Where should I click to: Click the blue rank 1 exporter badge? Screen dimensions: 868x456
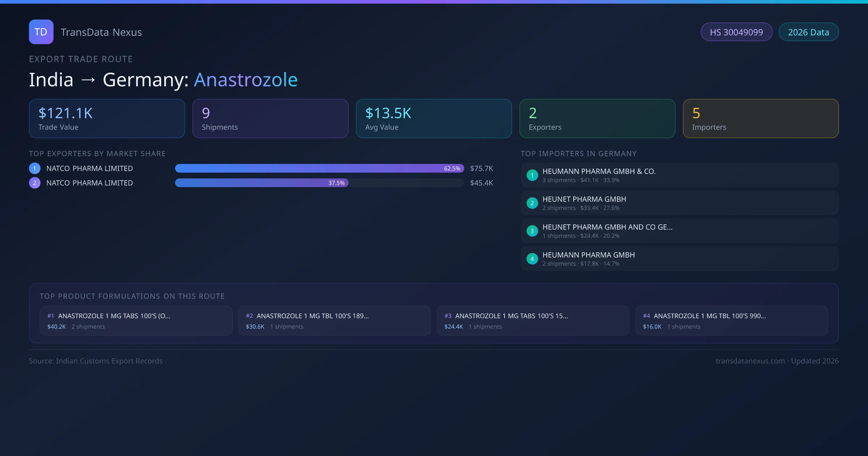pos(35,168)
